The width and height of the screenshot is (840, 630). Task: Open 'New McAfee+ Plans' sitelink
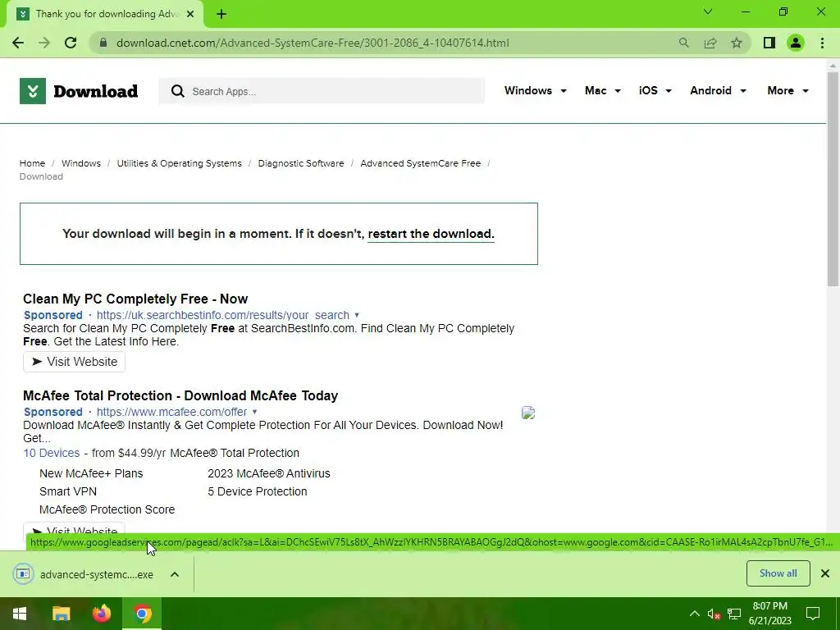coord(91,473)
